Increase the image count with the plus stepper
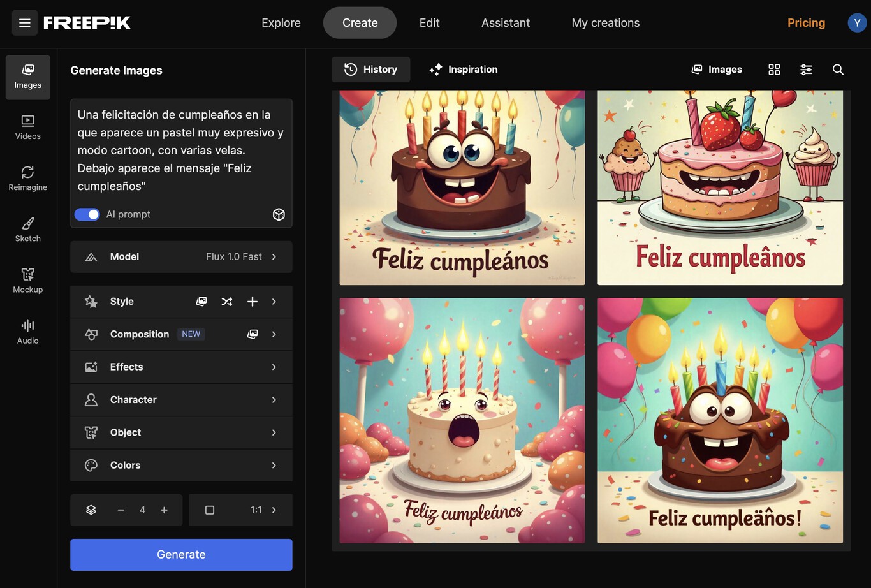The image size is (871, 588). [163, 510]
